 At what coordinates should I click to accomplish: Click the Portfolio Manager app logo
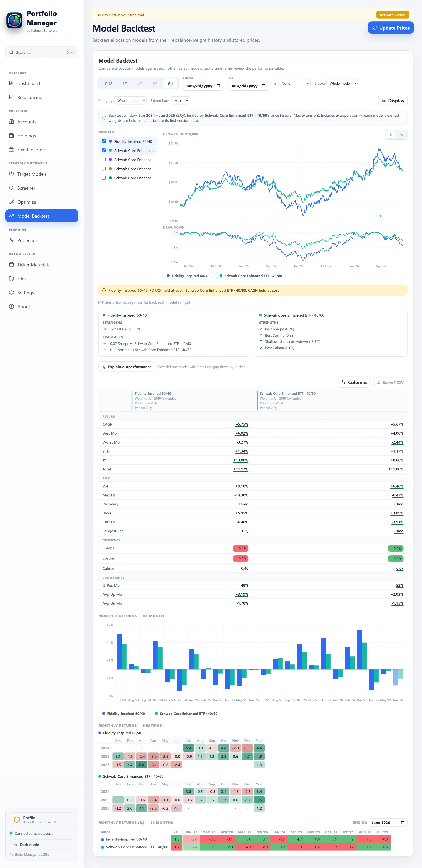(x=15, y=21)
